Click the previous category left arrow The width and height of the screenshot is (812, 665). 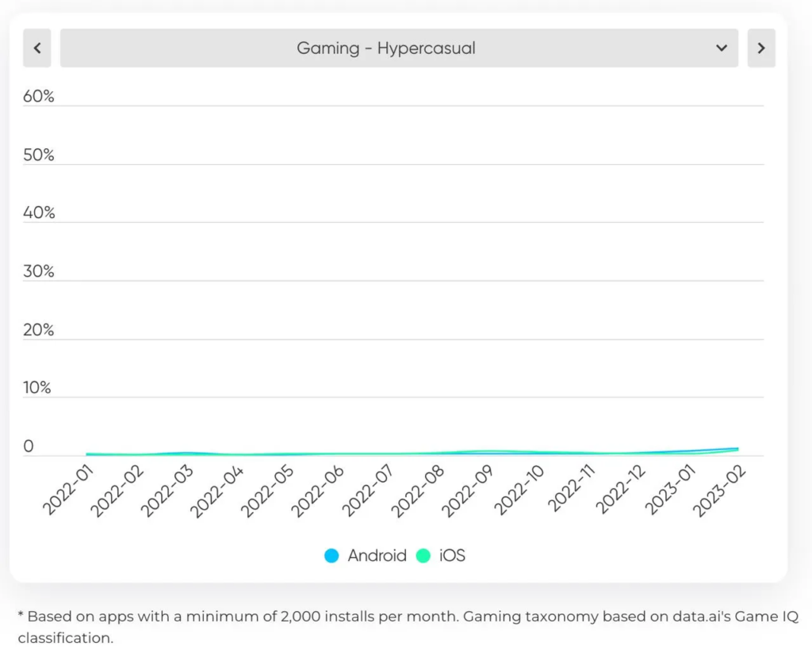[x=37, y=48]
